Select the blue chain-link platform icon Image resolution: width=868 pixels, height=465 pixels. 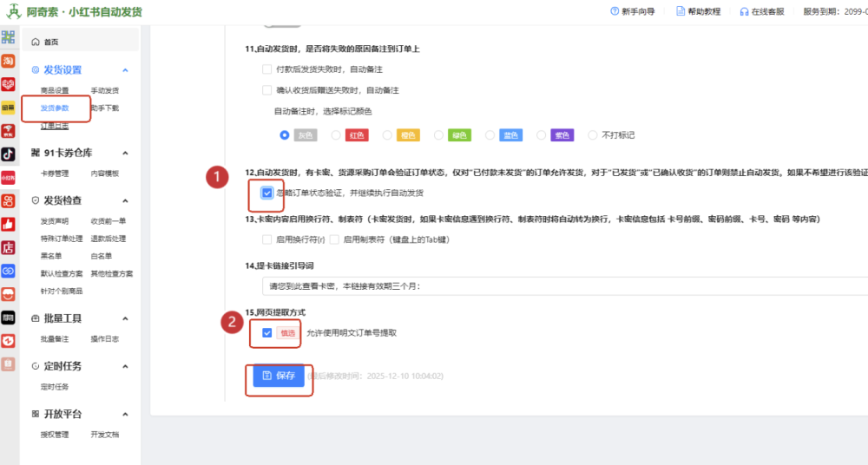pyautogui.click(x=8, y=271)
